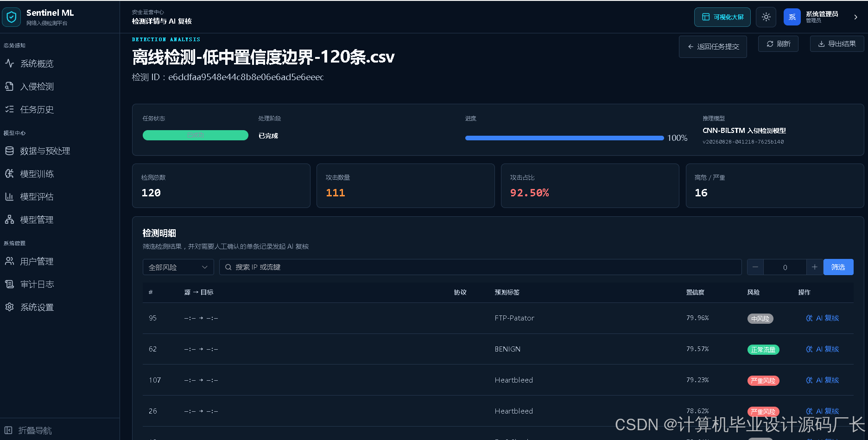Open the 可视化大屏 dashboard button
The image size is (868, 440).
pyautogui.click(x=722, y=17)
